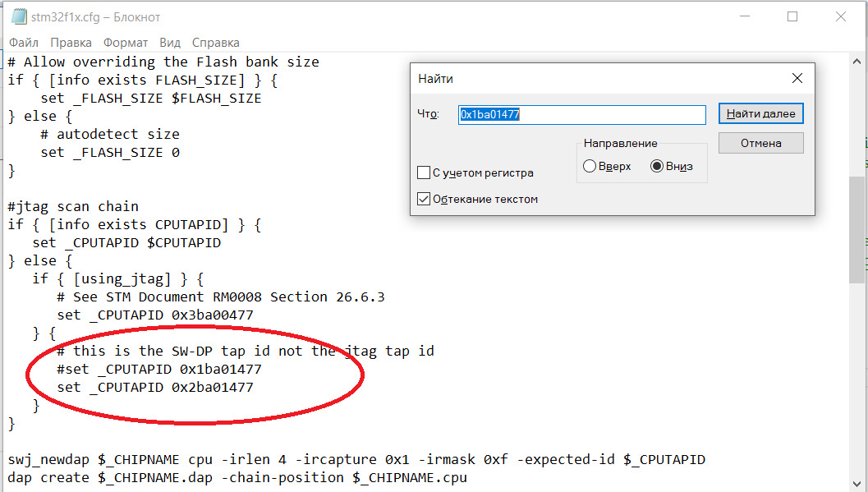
Task: Uncheck the Обтекание текстом checkbox
Action: pyautogui.click(x=424, y=199)
